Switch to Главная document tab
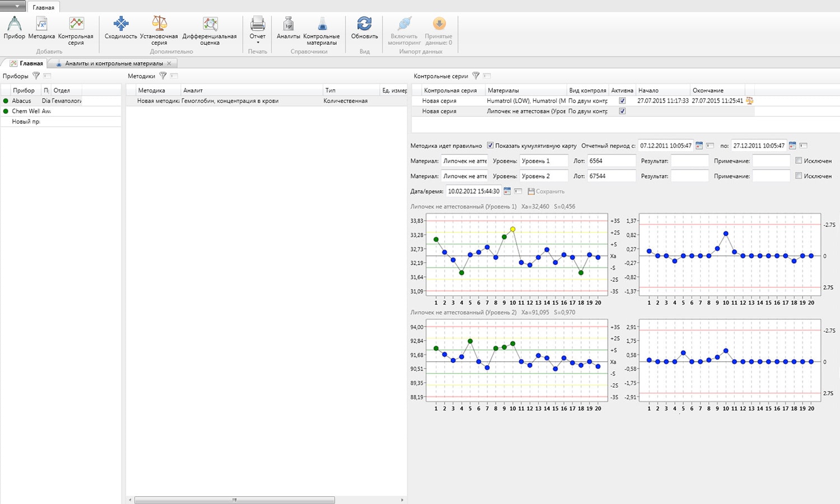 click(26, 63)
